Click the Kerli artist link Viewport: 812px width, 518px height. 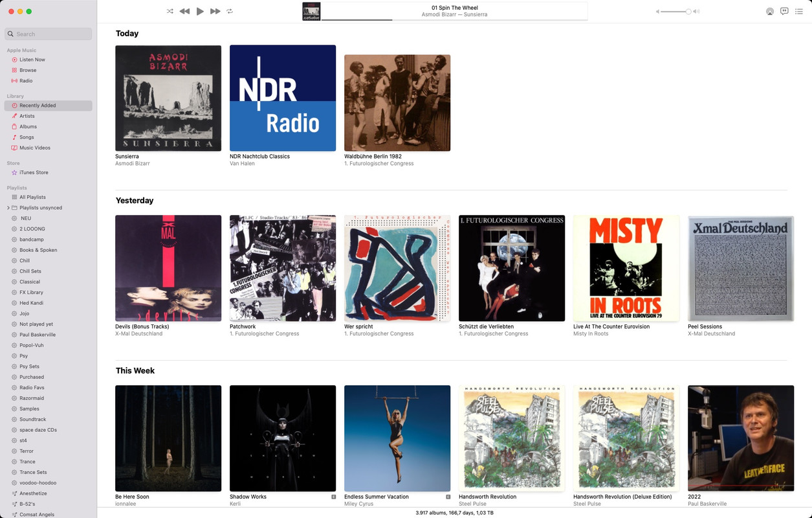click(x=236, y=504)
